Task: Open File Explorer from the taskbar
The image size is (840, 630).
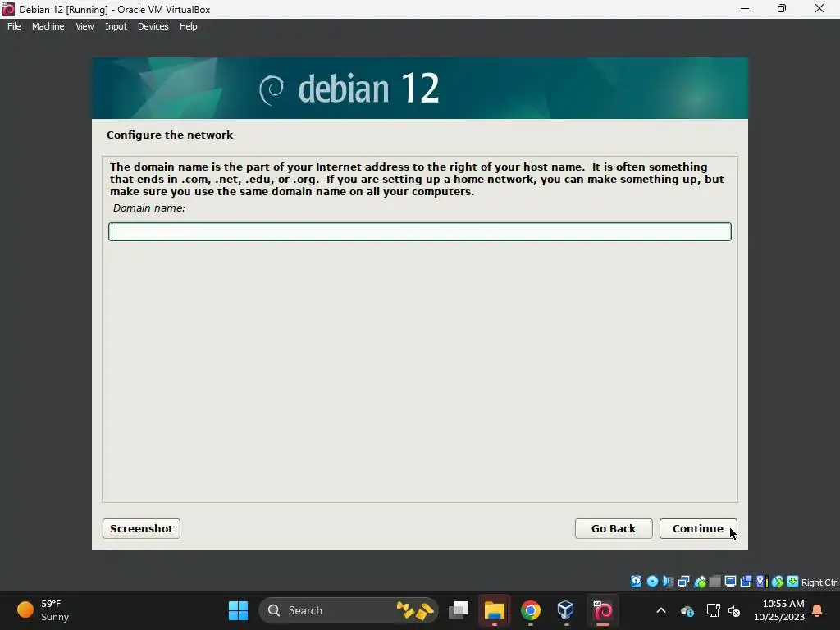Action: pyautogui.click(x=495, y=610)
